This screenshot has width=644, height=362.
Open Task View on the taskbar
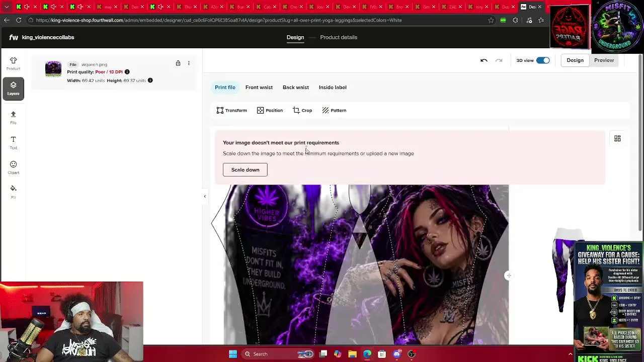pos(324,354)
